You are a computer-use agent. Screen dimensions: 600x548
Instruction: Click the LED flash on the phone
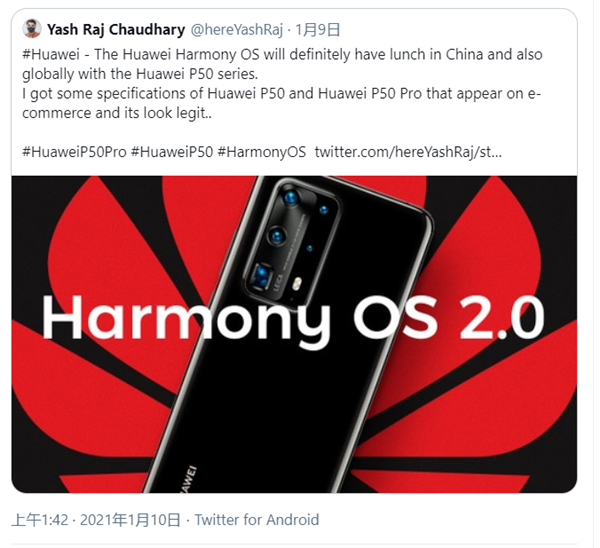[x=297, y=283]
